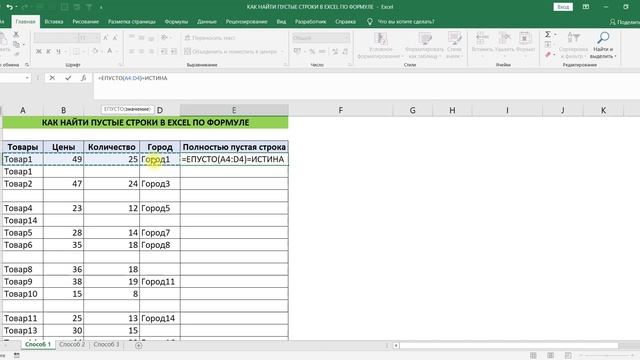The image size is (640, 360).
Task: Confirm formula with the checkmark icon
Action: [68, 78]
